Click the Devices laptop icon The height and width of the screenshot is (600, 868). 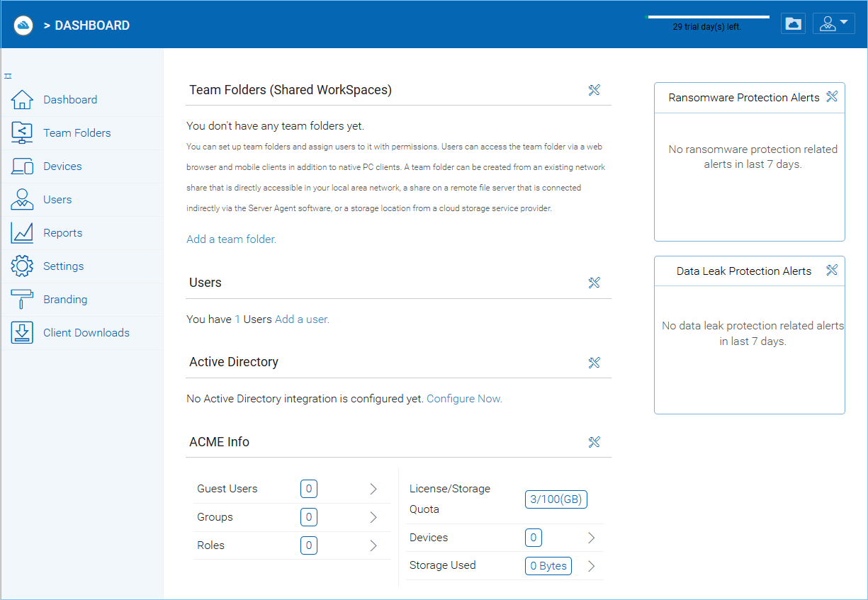point(22,166)
